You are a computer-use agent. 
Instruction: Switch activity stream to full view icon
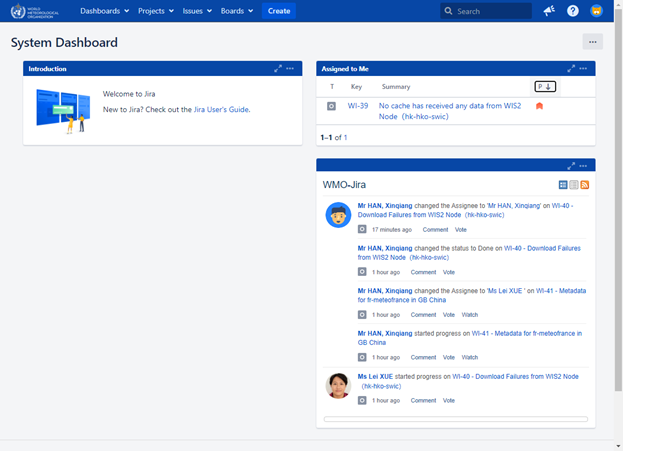[563, 185]
